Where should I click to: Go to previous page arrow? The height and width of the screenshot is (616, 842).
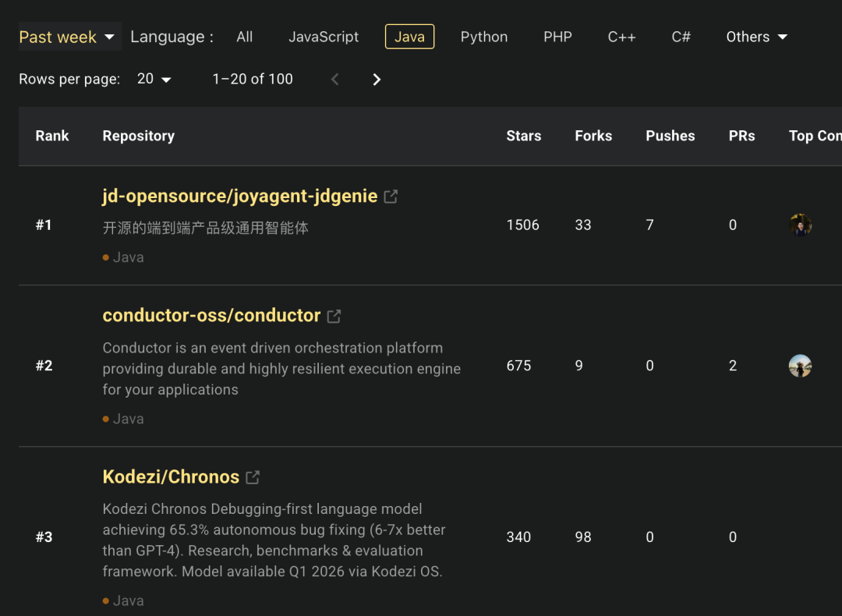[335, 80]
